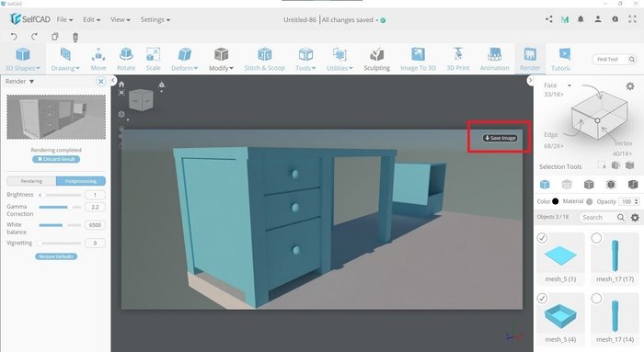Select the Rotate tool
The height and width of the screenshot is (352, 644).
click(126, 60)
